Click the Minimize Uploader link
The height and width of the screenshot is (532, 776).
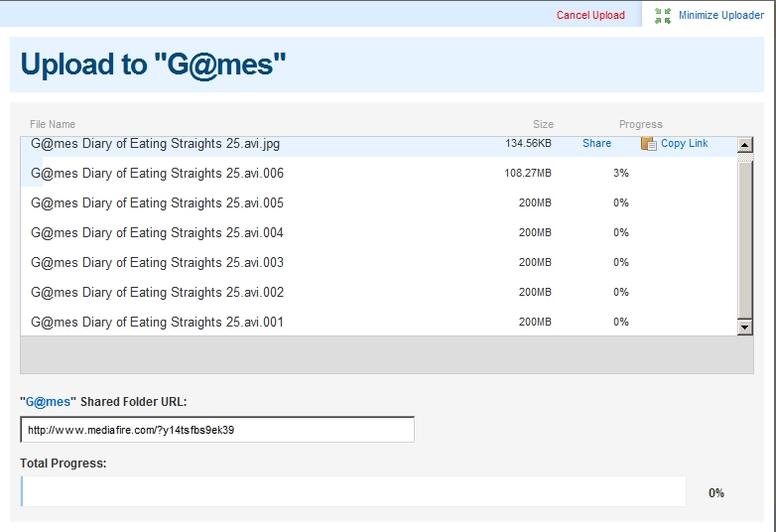pos(721,15)
